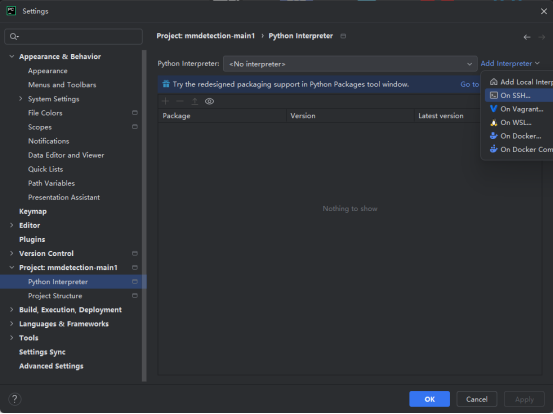
Task: Click the Cancel button
Action: coord(476,399)
